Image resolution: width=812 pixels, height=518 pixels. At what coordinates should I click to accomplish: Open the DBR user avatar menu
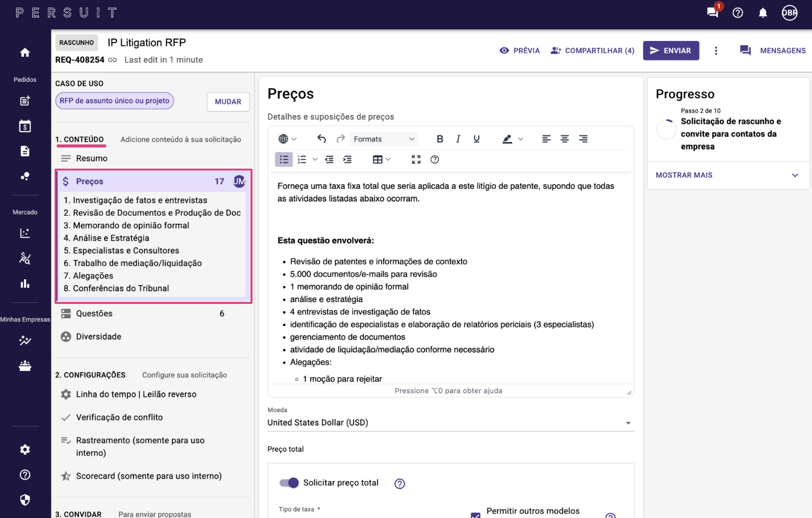pyautogui.click(x=790, y=13)
